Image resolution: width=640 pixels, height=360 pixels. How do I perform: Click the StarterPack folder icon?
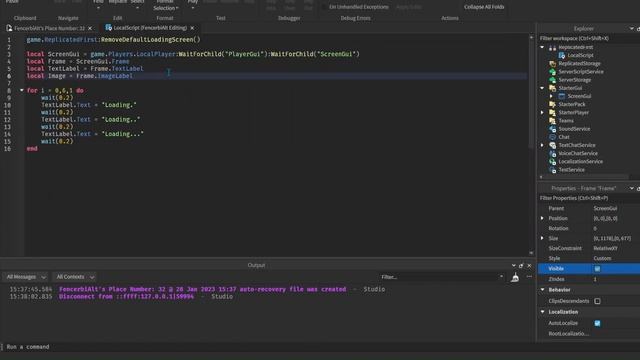pyautogui.click(x=552, y=104)
